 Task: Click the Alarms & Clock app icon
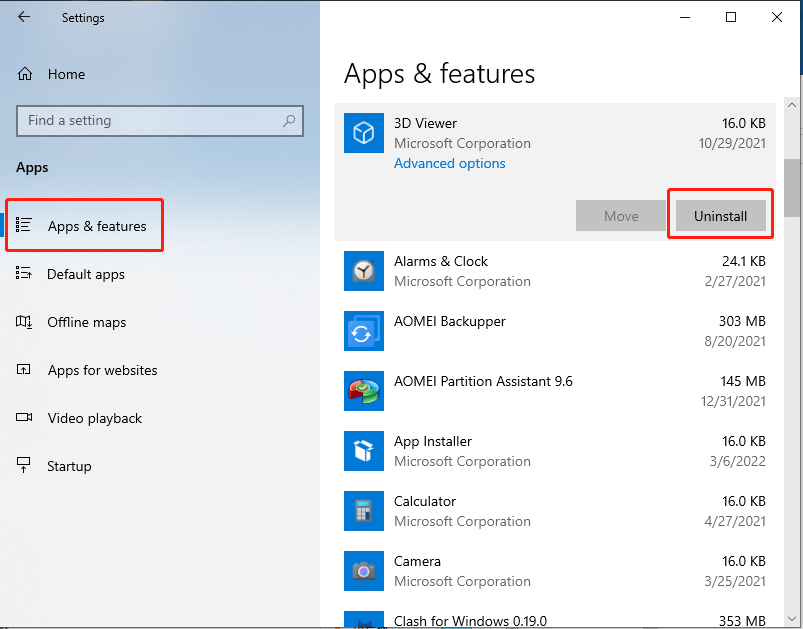click(x=364, y=271)
